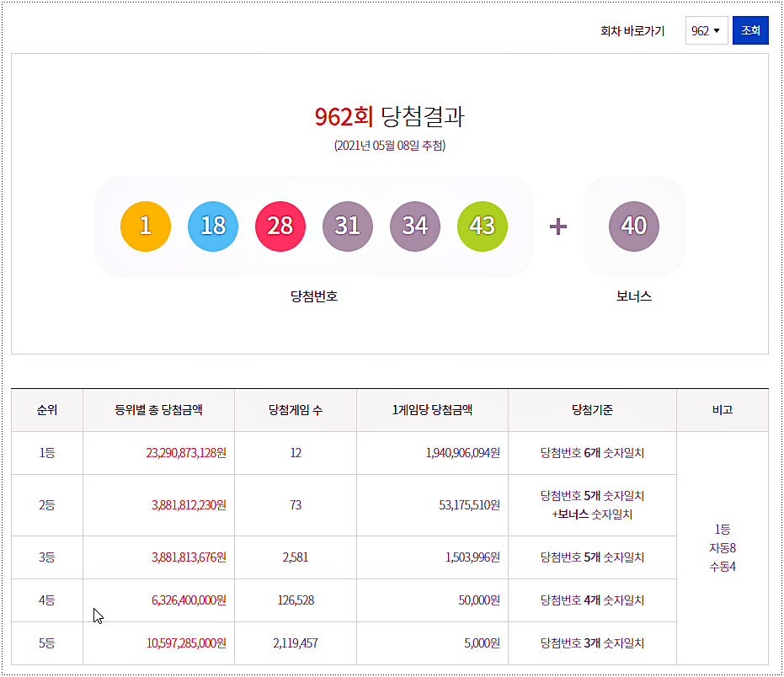
Task: Click criteria 당첨번호 4개 숫자일치
Action: (x=592, y=600)
